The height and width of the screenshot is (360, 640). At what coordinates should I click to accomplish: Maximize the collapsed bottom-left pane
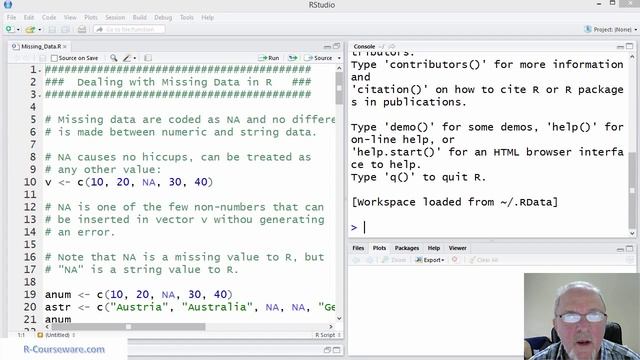tap(337, 350)
